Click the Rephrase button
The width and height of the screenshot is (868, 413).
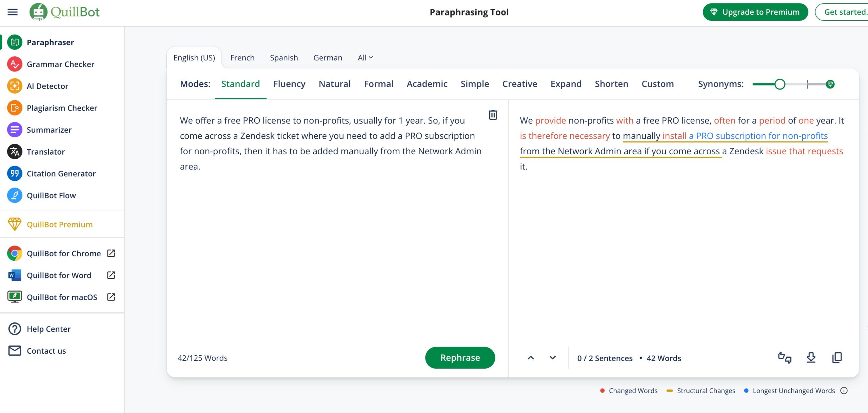tap(460, 358)
